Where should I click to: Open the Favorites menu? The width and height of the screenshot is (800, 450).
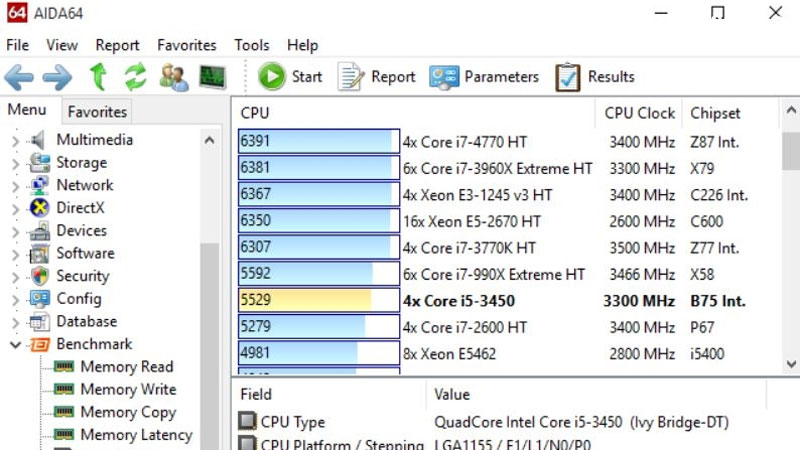point(187,45)
